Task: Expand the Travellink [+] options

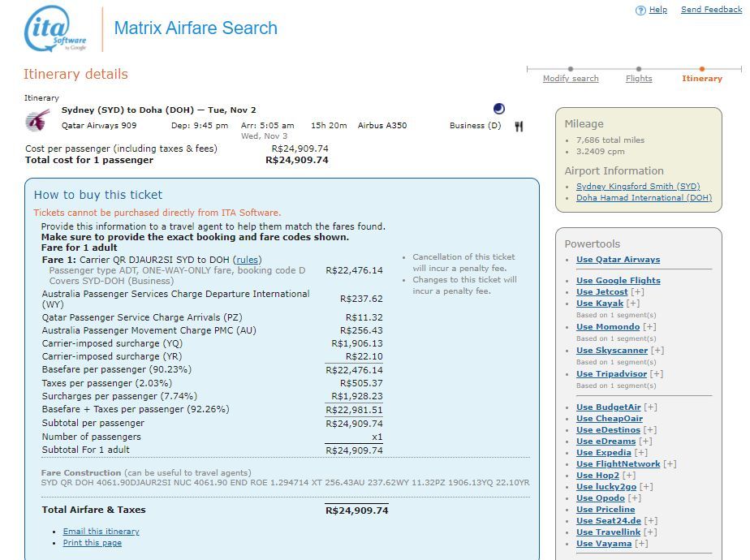Action: pyautogui.click(x=650, y=532)
